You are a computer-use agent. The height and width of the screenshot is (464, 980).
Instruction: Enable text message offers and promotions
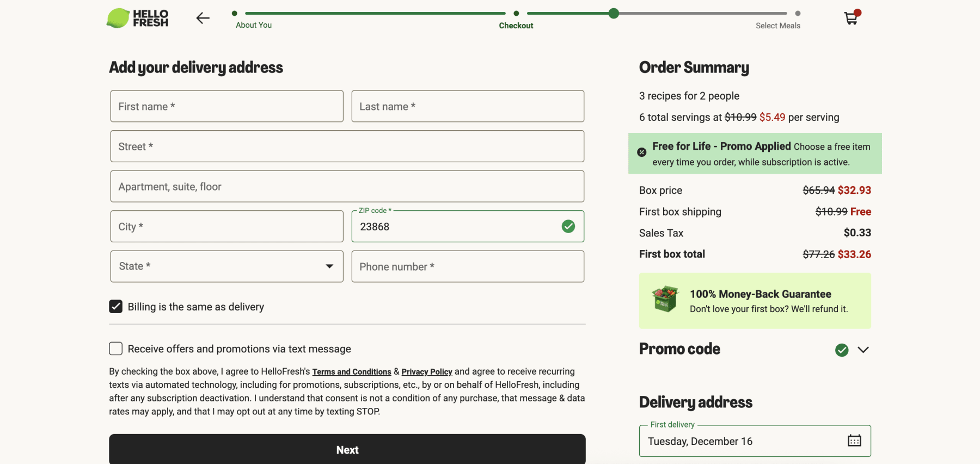116,349
